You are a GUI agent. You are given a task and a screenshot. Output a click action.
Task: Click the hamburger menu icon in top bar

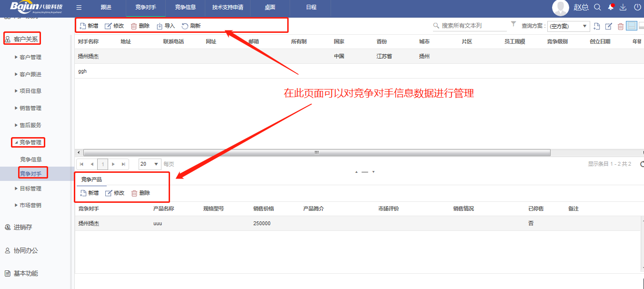tap(78, 7)
